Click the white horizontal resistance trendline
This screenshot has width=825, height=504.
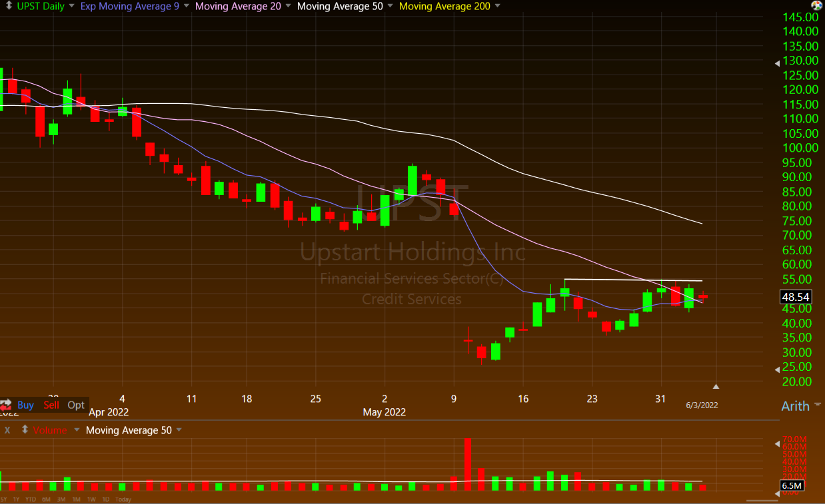[633, 280]
